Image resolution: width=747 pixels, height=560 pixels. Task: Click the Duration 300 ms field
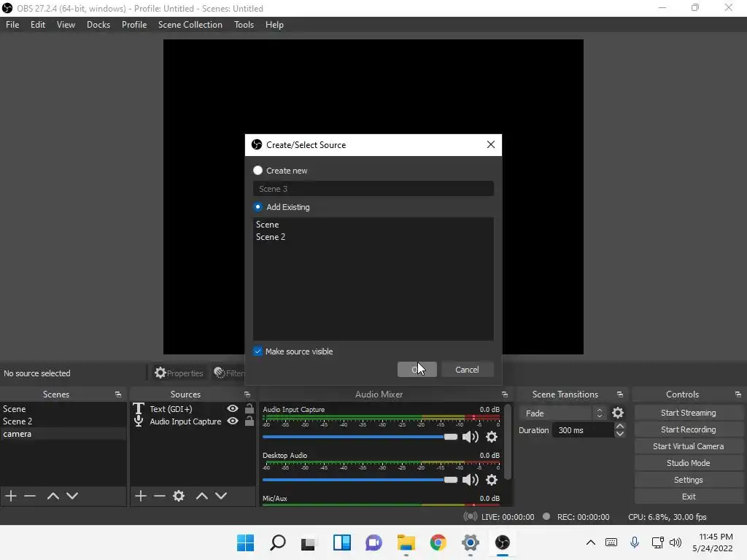pyautogui.click(x=583, y=430)
